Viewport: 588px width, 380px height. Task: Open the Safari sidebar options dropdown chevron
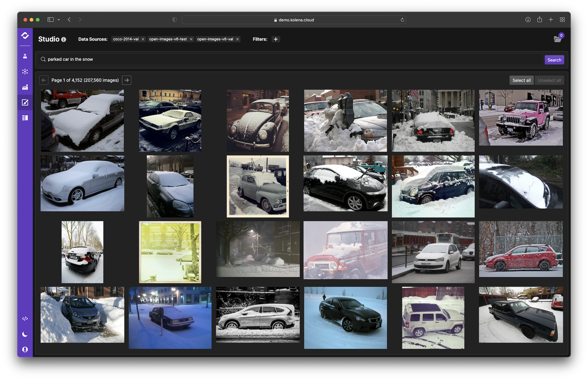pyautogui.click(x=59, y=20)
